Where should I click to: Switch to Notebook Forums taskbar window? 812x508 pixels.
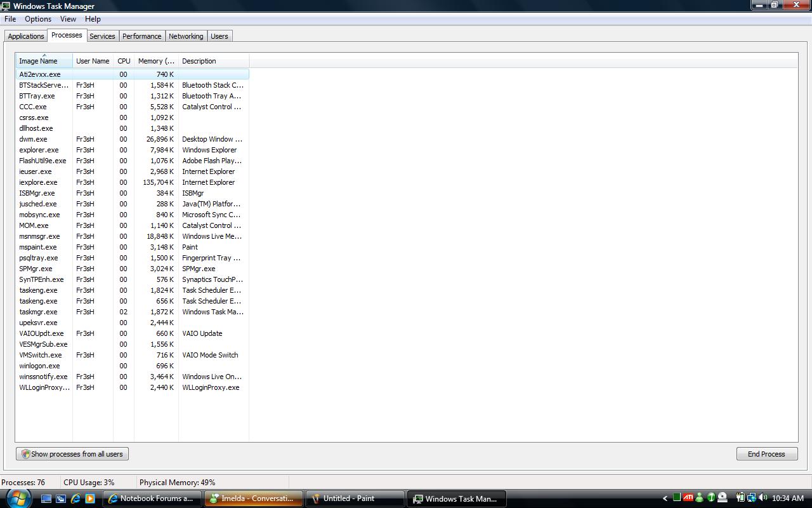[152, 498]
